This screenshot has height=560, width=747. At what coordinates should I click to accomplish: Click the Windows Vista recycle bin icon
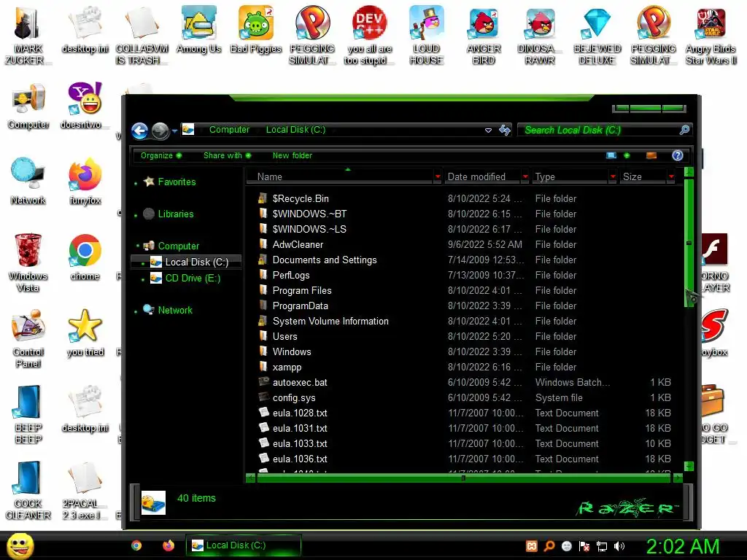28,262
